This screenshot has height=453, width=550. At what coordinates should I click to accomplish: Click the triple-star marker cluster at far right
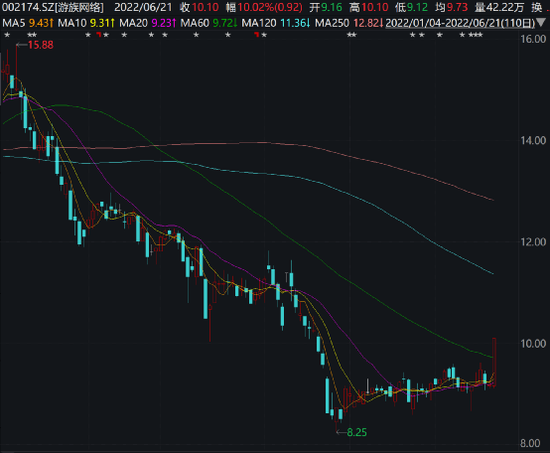(476, 35)
